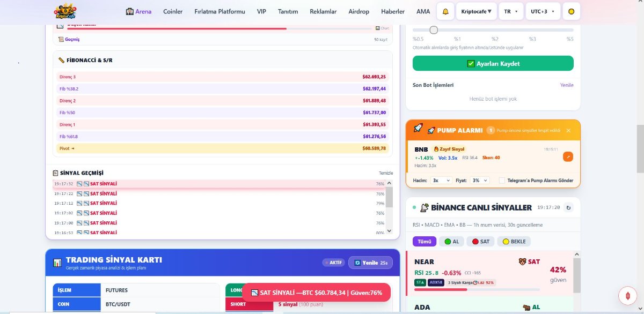Image resolution: width=644 pixels, height=314 pixels.
Task: Refresh Binance Canlı Sinyaller with circular arrow
Action: pos(568,207)
